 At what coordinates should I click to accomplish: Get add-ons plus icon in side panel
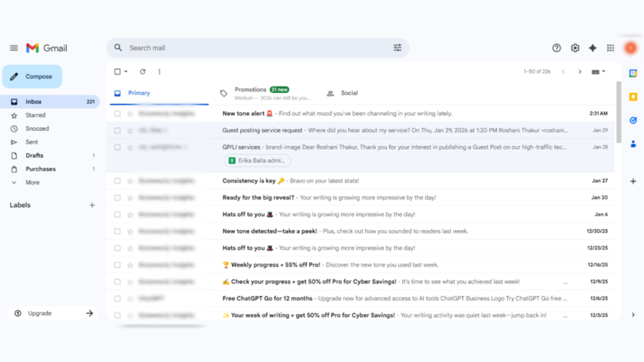[x=633, y=181]
